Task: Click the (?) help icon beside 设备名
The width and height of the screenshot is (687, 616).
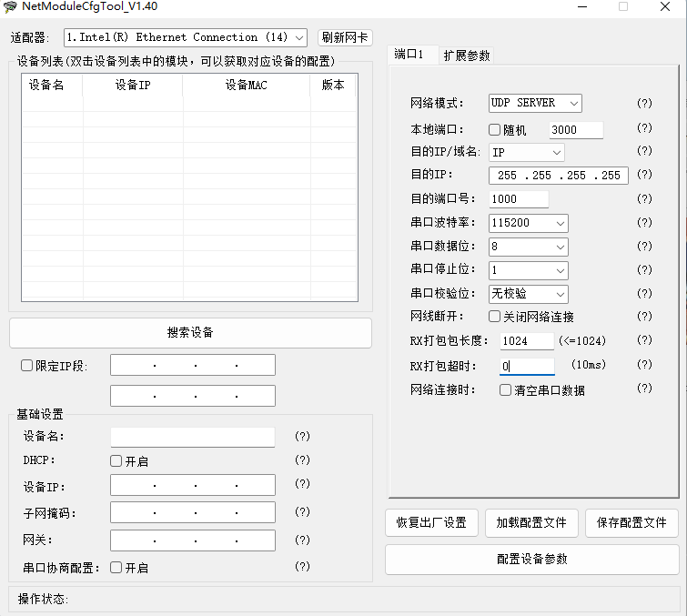Action: point(303,437)
